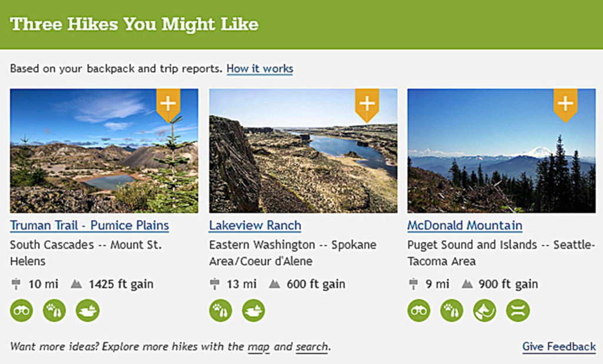This screenshot has height=364, width=603.
Task: Toggle the plus ribbon on McDonald Mountain photo
Action: coord(565,104)
